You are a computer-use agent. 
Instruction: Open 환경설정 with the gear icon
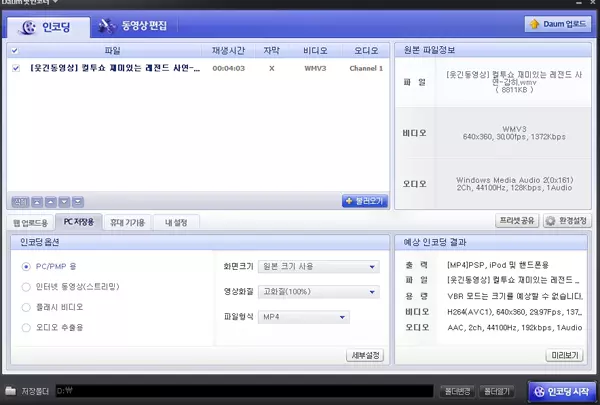(567, 220)
